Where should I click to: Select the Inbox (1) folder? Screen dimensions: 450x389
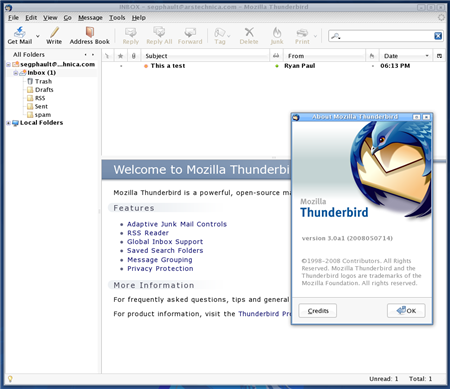click(41, 73)
